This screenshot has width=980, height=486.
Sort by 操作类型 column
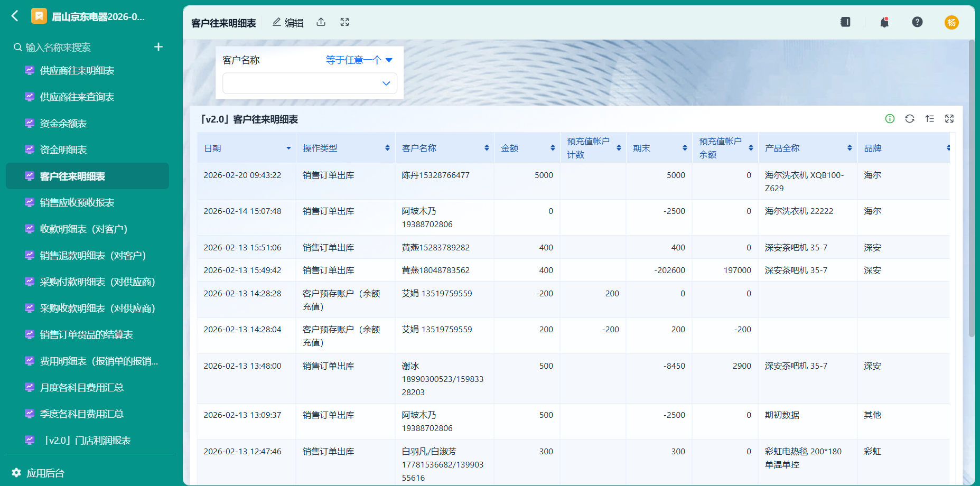click(x=387, y=148)
